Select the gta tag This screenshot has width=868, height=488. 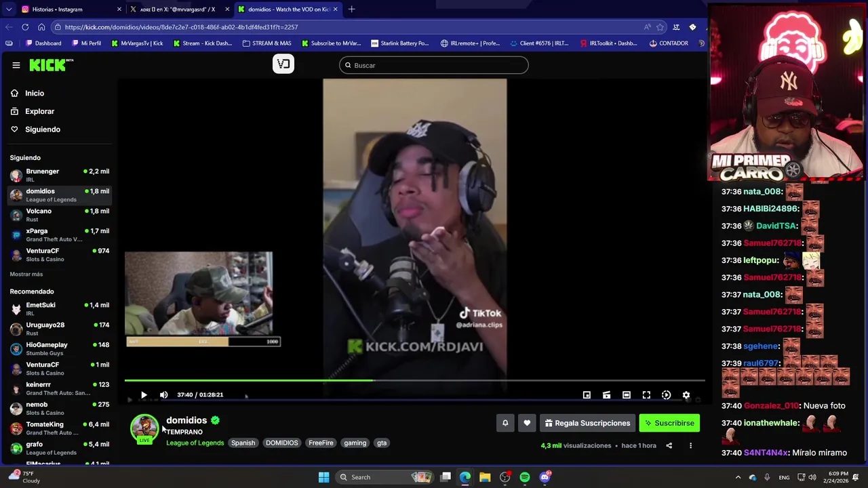pyautogui.click(x=382, y=443)
